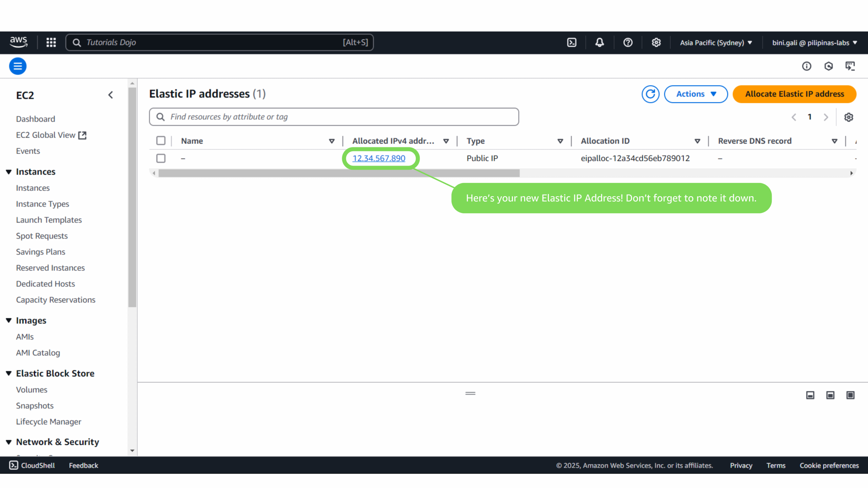Open the Asia Pacific (Sydney) region selector

tap(716, 43)
